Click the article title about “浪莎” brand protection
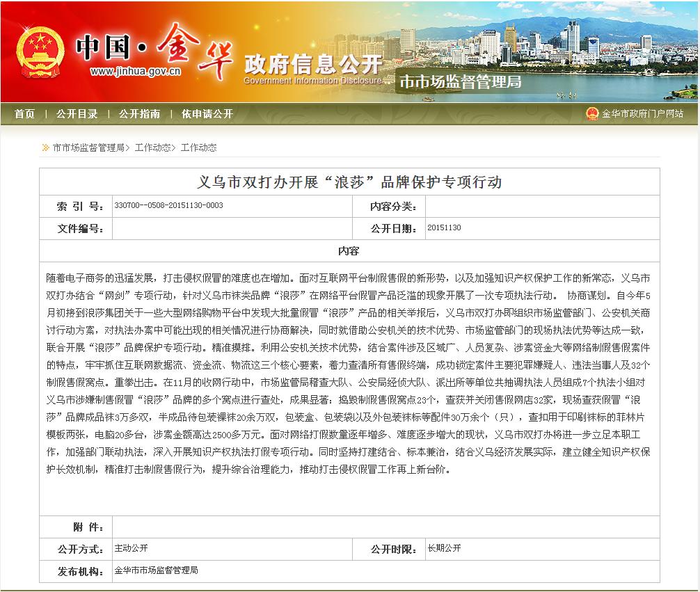Screen dimensions: 700x592 pos(349,182)
